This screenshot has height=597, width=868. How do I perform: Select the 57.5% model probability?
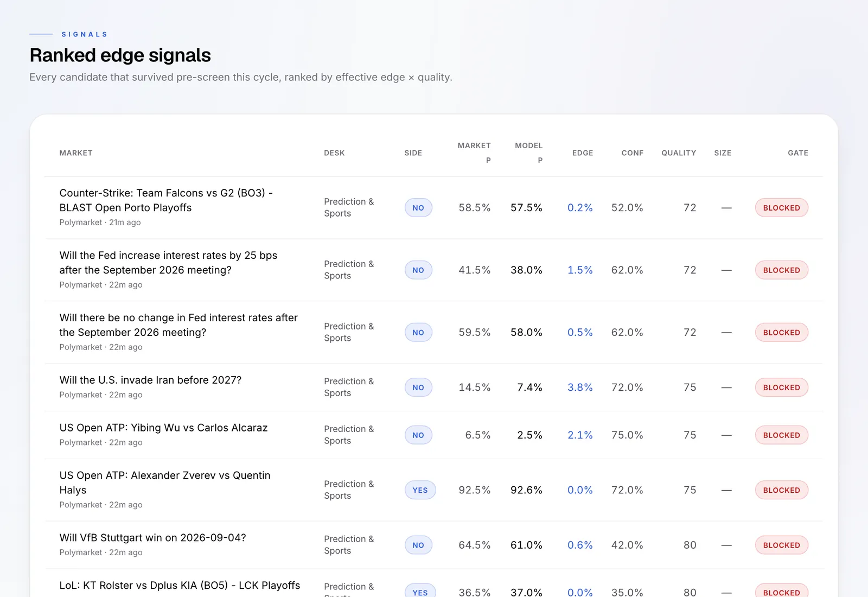pyautogui.click(x=526, y=208)
